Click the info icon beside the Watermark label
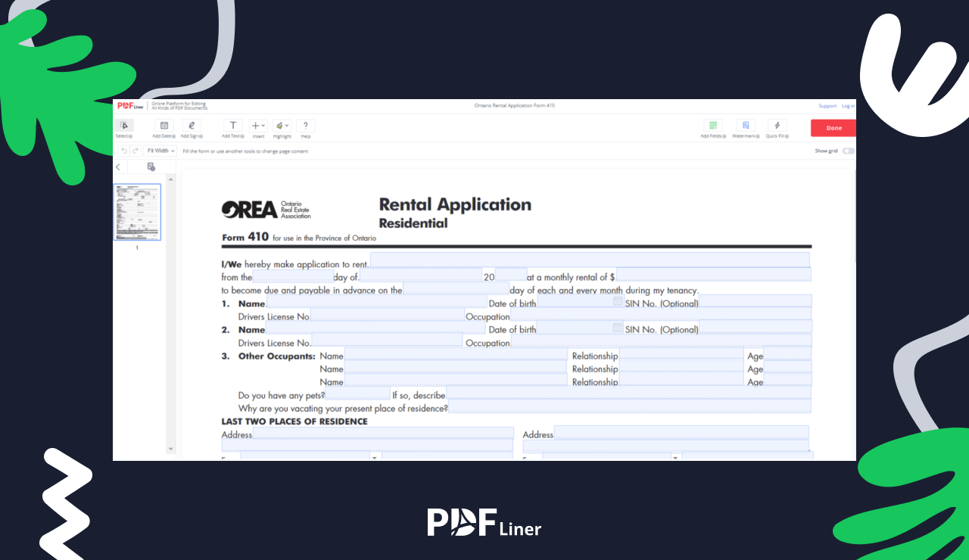Viewport: 969px width, 560px height. coord(756,137)
